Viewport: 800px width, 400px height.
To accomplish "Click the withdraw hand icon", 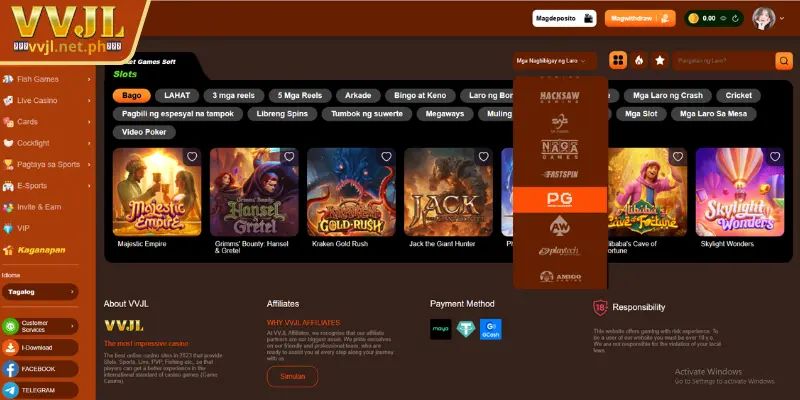I will [665, 18].
